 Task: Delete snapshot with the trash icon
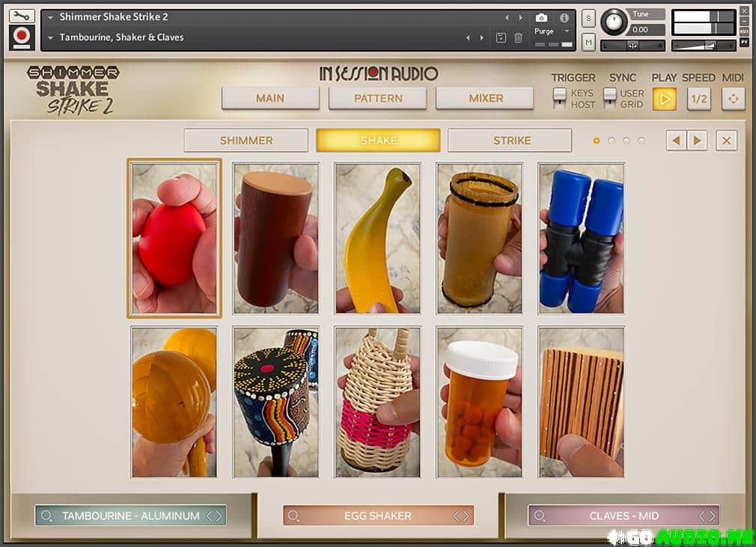(x=518, y=37)
